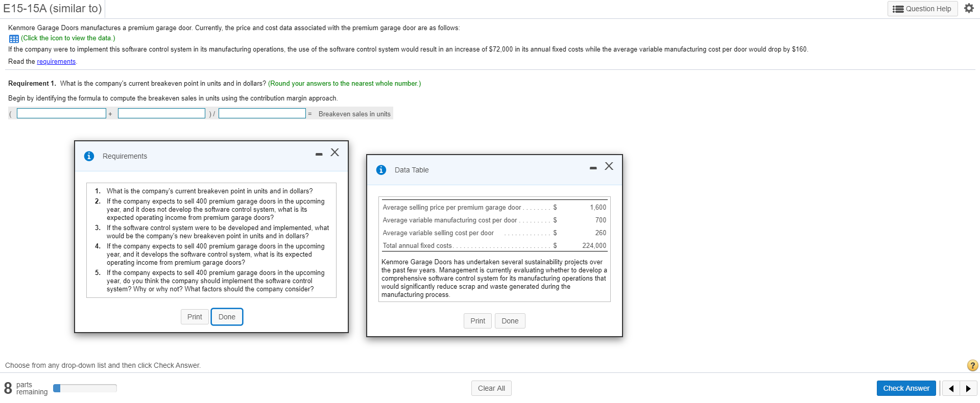Click the 'Requirements' dialog title

(x=125, y=156)
